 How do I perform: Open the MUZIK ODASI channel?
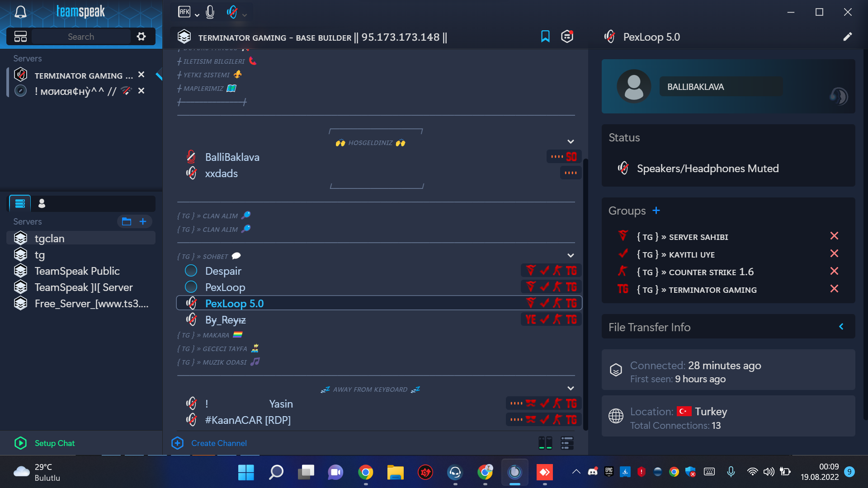218,362
